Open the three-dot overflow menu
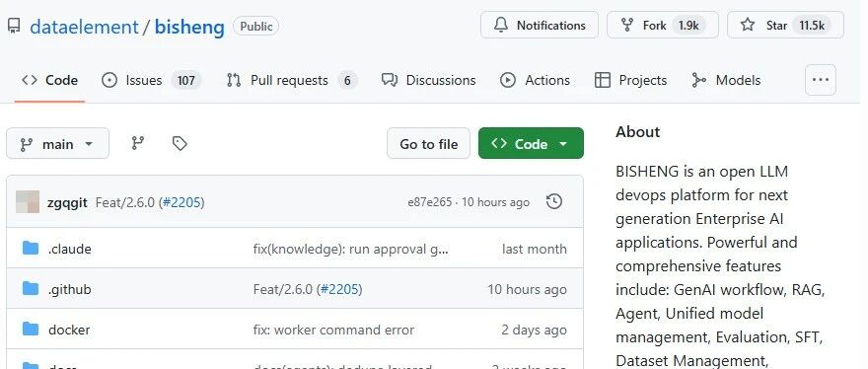The width and height of the screenshot is (868, 369). point(821,80)
